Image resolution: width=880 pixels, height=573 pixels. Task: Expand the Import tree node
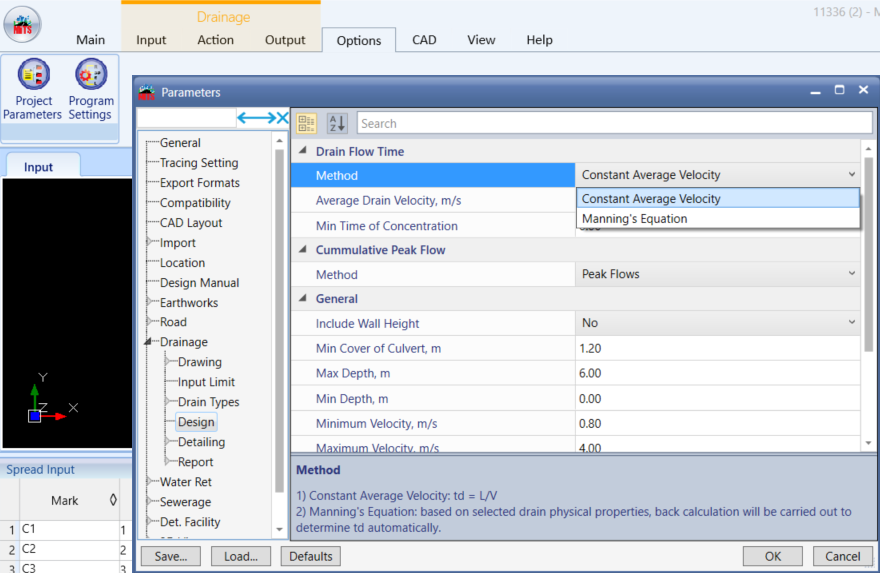149,242
